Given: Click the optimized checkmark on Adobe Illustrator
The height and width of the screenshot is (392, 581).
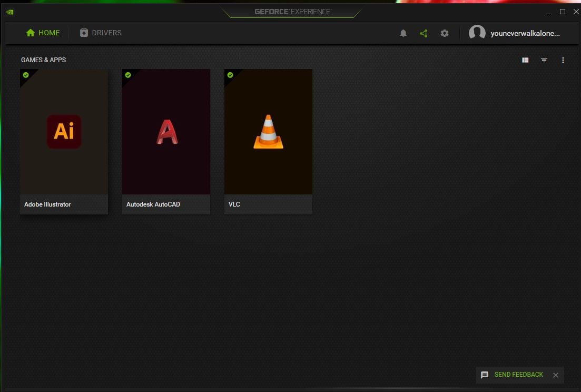Looking at the screenshot, I should (26, 75).
